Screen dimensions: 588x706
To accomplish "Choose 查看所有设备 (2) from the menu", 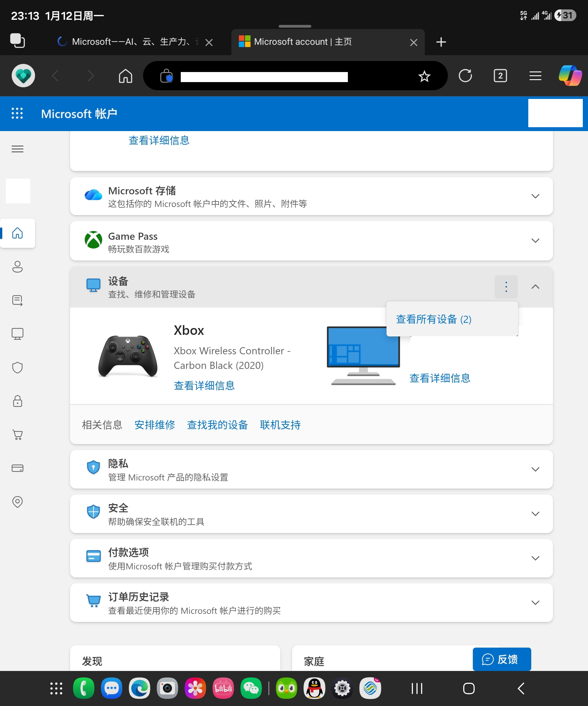I will pyautogui.click(x=434, y=319).
